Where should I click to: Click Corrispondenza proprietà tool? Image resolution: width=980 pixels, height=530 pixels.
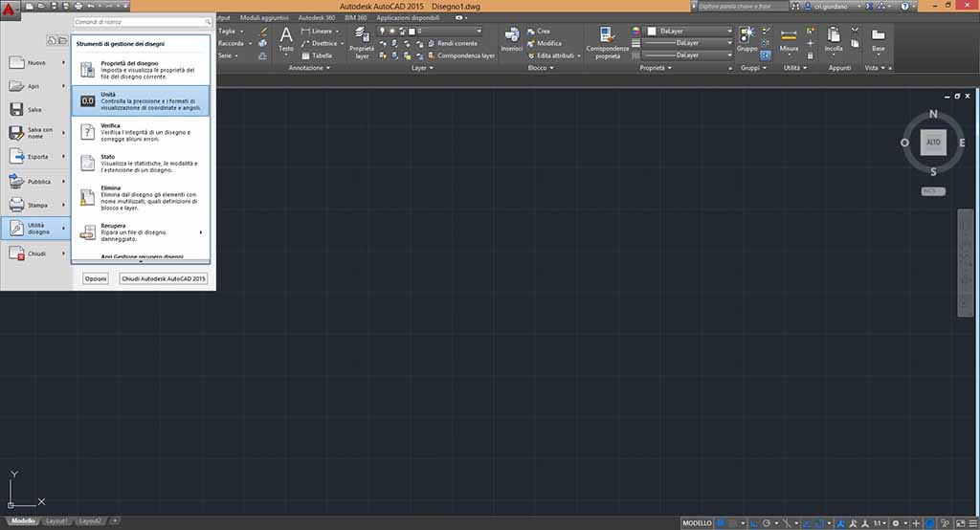(607, 42)
